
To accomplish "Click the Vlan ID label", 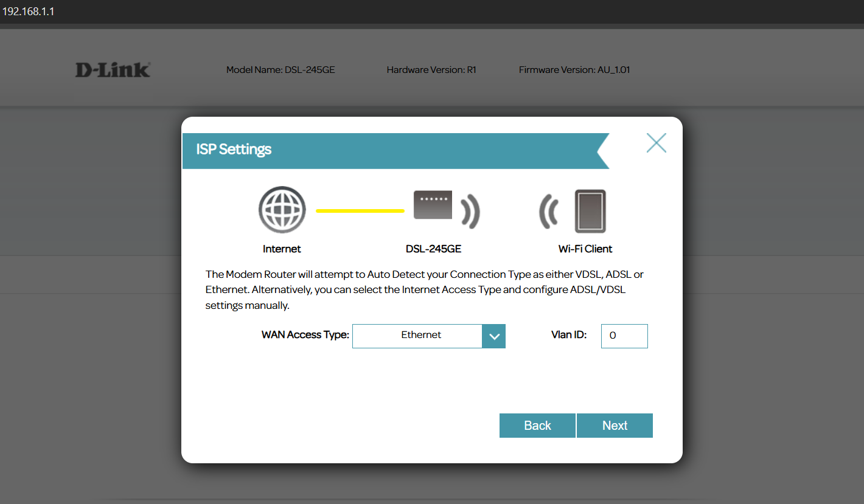I will pos(568,335).
